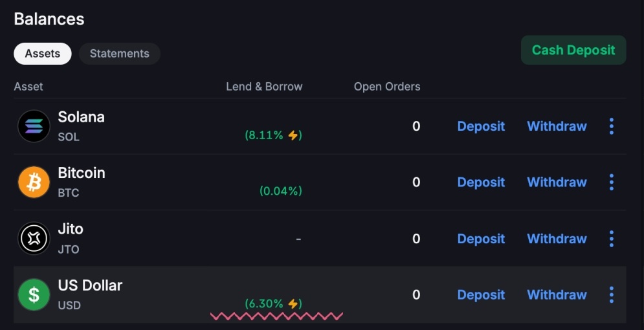644x330 pixels.
Task: Click the lightning bolt beside 6.30%
Action: (293, 303)
